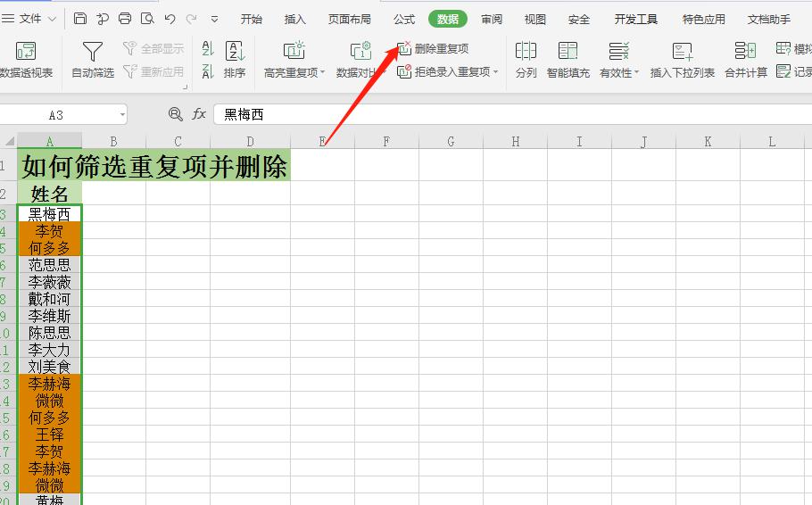Click the greyed-out 全部显示 filter button
812x505 pixels.
(153, 49)
